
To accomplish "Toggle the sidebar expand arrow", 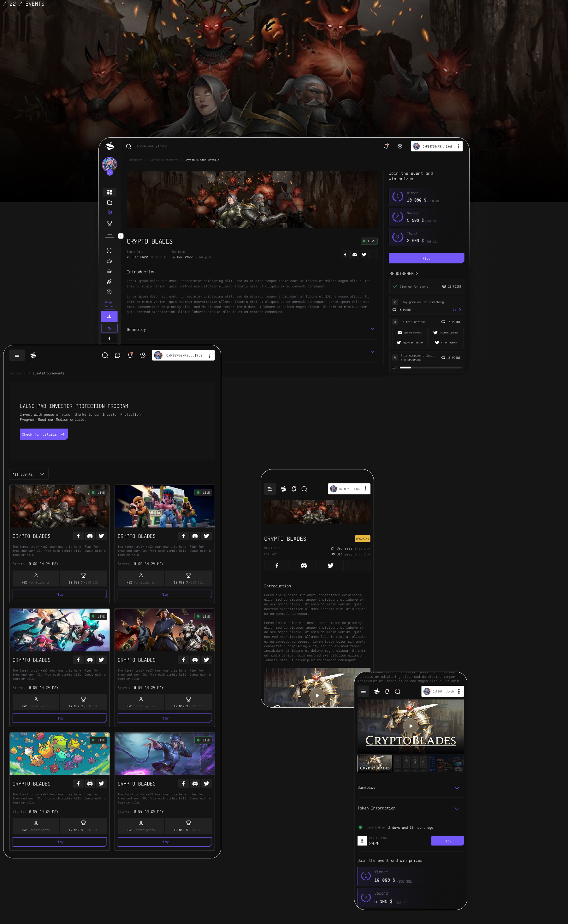I will (121, 236).
